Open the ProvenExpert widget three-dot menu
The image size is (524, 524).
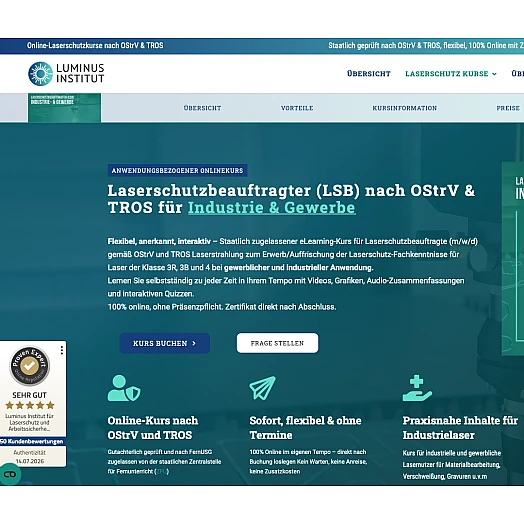pos(62,350)
